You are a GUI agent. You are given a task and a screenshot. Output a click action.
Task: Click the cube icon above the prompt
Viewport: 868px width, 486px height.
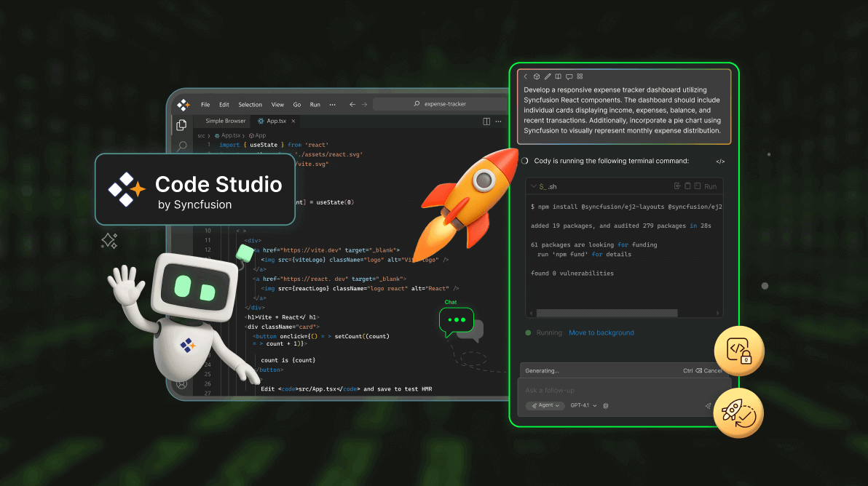pyautogui.click(x=536, y=76)
